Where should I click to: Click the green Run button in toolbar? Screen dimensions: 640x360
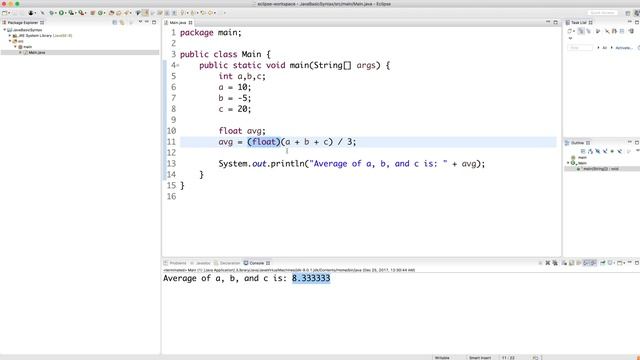[61, 13]
